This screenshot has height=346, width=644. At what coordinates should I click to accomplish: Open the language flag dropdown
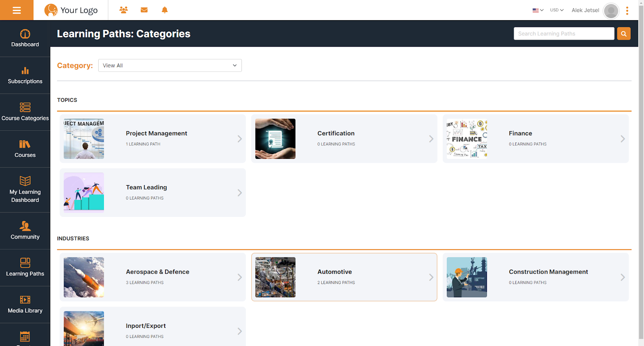coord(538,10)
